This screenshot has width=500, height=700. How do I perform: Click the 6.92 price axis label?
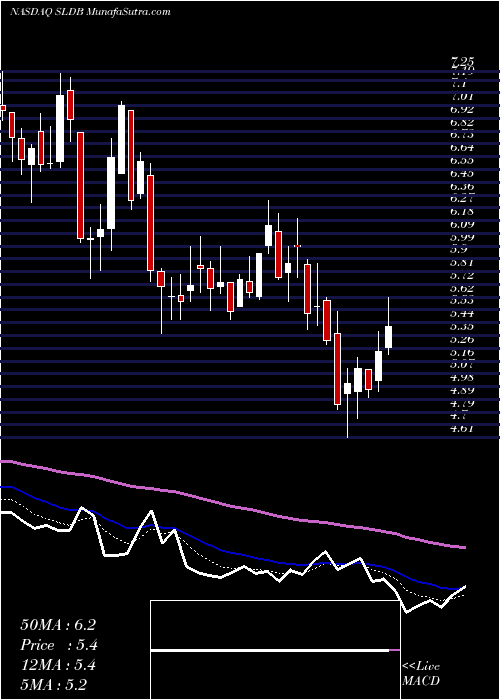click(x=462, y=109)
